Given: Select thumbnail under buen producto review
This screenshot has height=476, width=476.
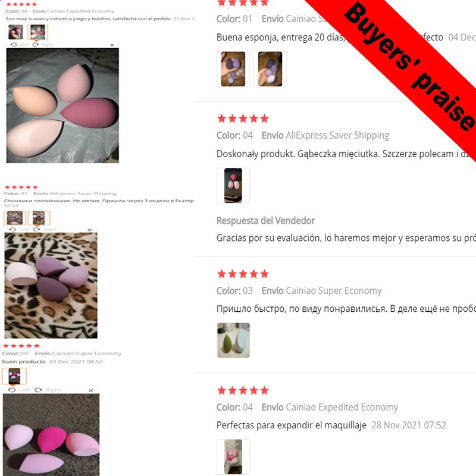Looking at the screenshot, I should (x=14, y=376).
